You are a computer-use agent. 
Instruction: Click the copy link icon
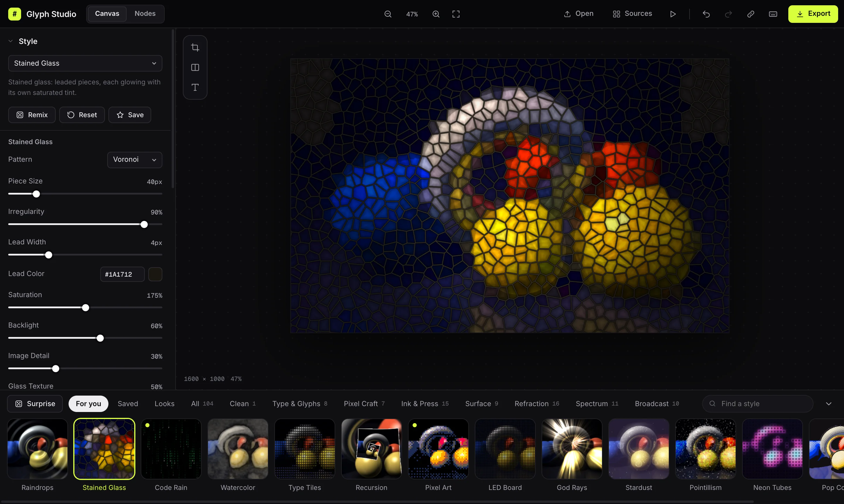pos(751,14)
